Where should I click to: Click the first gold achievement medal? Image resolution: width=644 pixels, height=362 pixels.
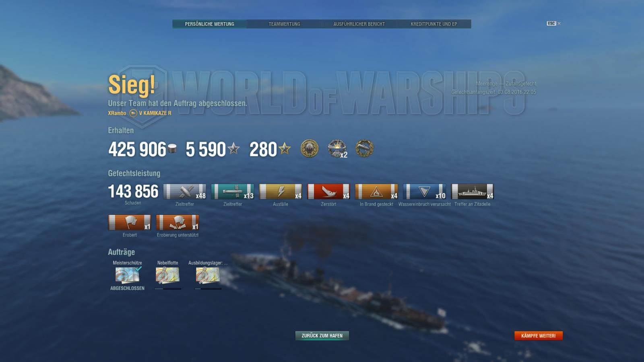coord(310,149)
